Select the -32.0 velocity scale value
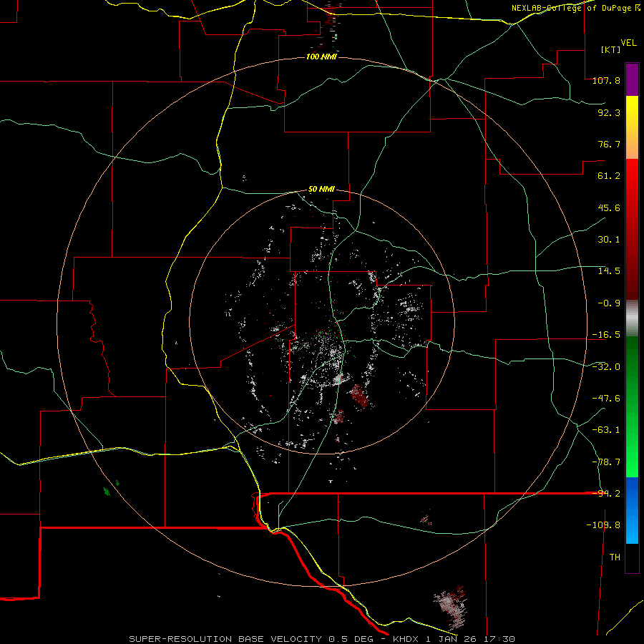Viewport: 644px width, 644px height. coord(606,367)
